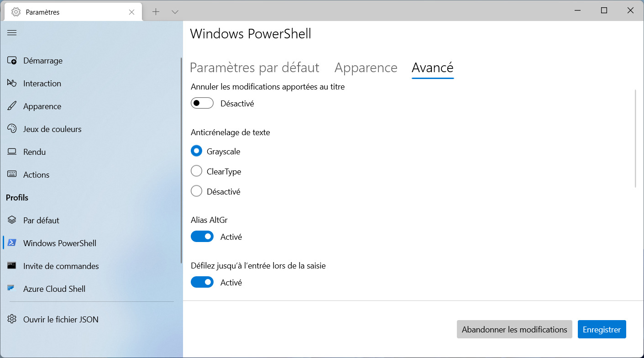Activate the Paramètres tab in title bar
The height and width of the screenshot is (358, 644).
(73, 12)
